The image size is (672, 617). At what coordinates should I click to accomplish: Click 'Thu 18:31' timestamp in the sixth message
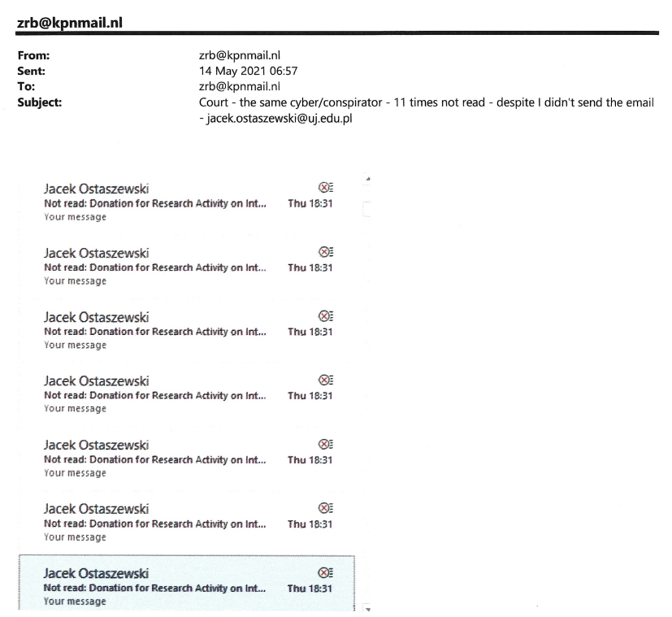click(310, 524)
